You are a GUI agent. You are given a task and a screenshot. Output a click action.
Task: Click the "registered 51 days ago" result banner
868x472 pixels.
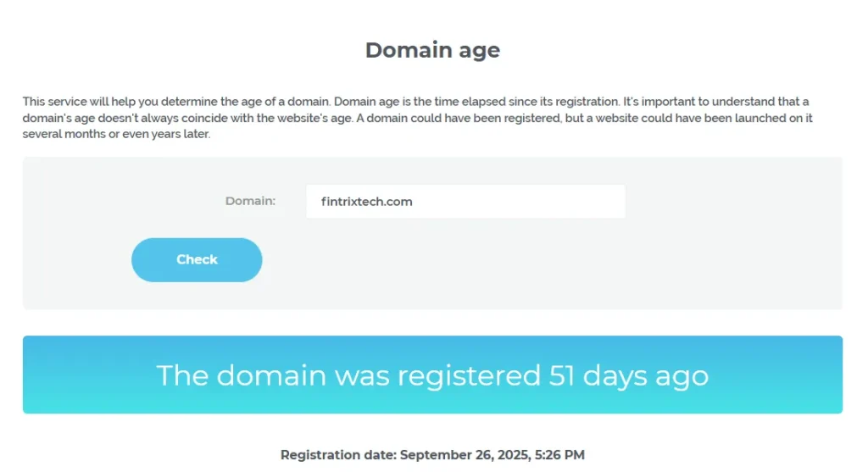432,375
